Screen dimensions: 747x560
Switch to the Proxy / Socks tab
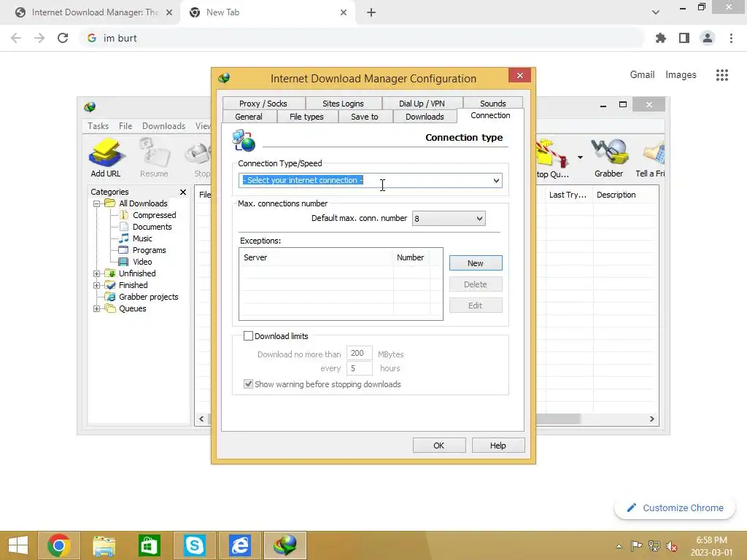263,104
